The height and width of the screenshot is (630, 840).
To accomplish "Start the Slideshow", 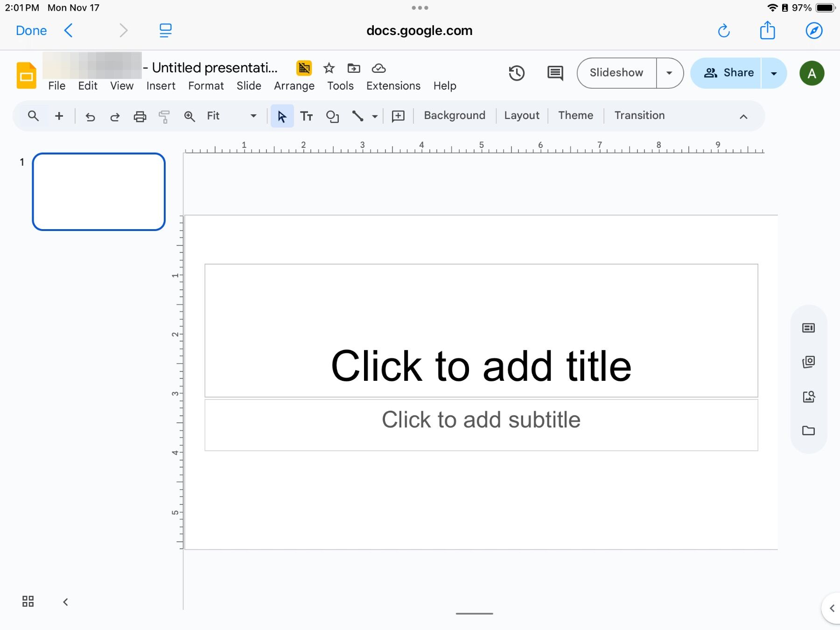I will pyautogui.click(x=616, y=73).
